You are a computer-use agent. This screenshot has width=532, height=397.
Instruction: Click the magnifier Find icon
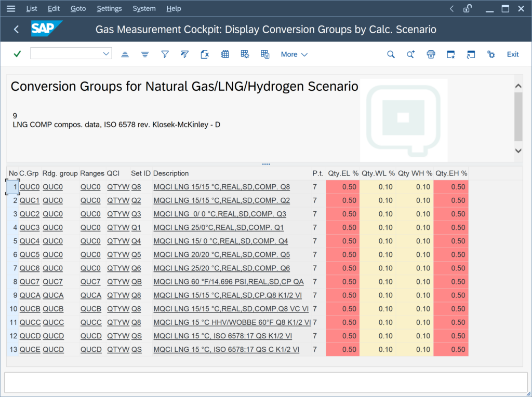[x=391, y=54]
